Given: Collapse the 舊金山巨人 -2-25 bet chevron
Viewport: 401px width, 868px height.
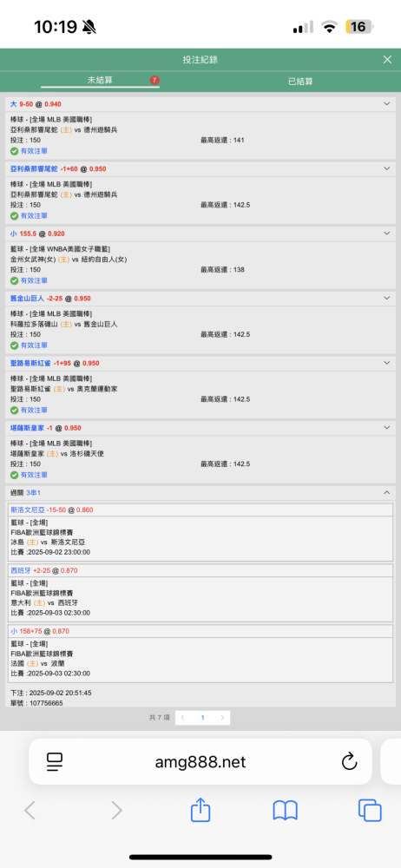Looking at the screenshot, I should coord(386,298).
